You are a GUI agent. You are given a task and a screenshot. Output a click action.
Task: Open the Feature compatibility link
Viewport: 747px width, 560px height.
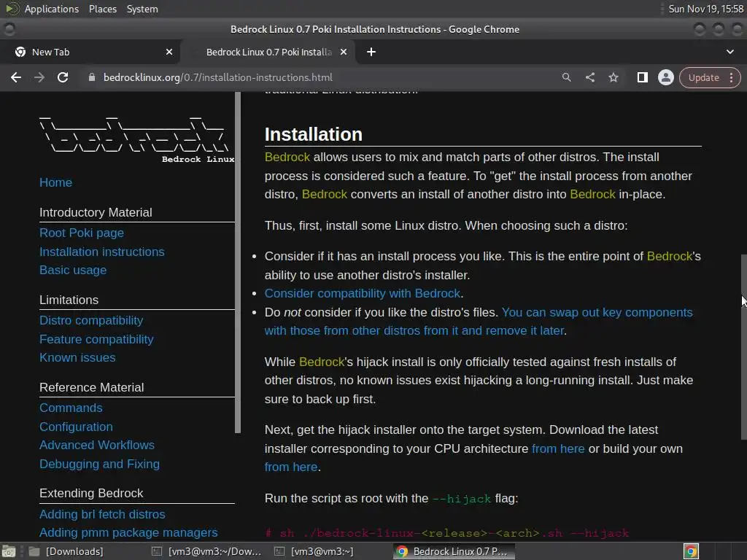pyautogui.click(x=96, y=339)
